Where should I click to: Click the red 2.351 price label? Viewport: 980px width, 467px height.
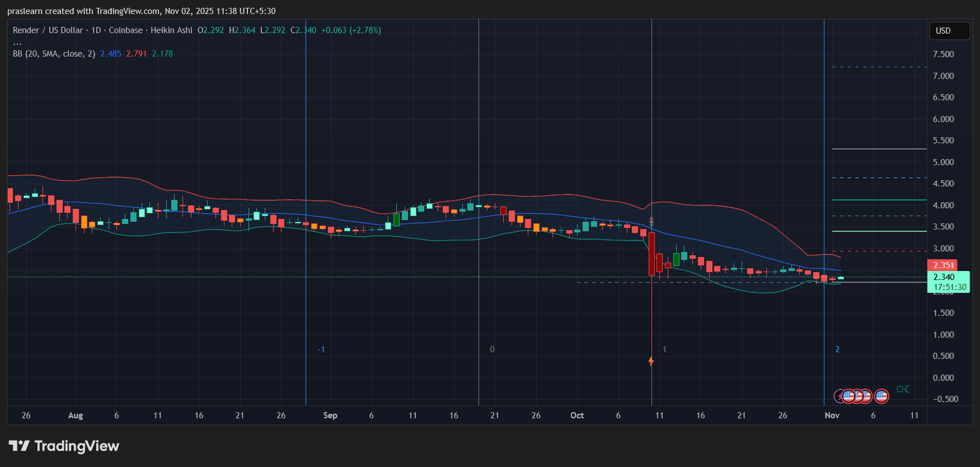tap(943, 265)
